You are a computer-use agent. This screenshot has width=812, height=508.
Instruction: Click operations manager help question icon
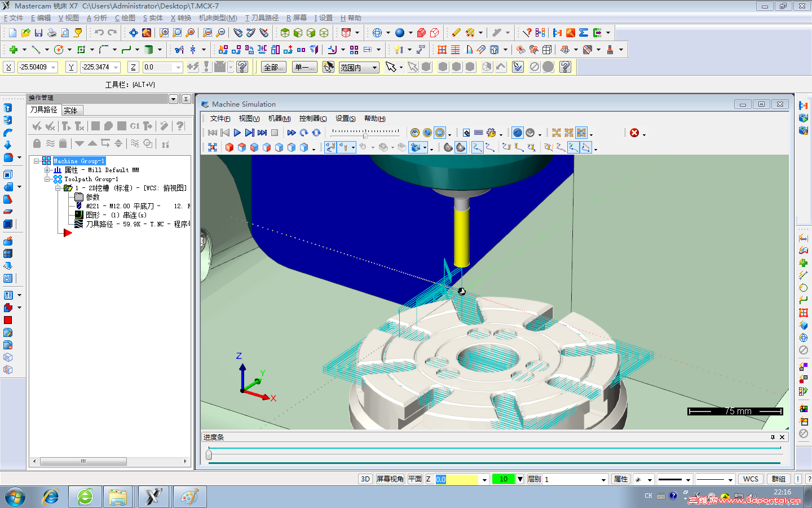point(180,126)
